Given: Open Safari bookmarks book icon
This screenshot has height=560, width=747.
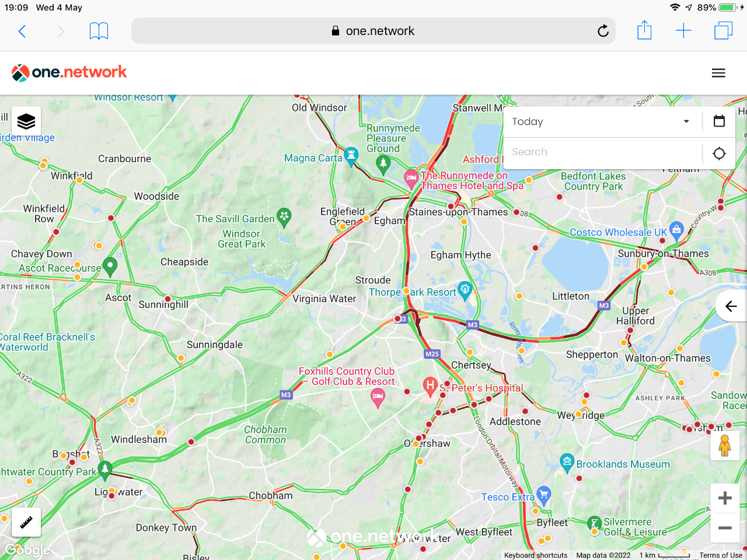Looking at the screenshot, I should pyautogui.click(x=99, y=31).
